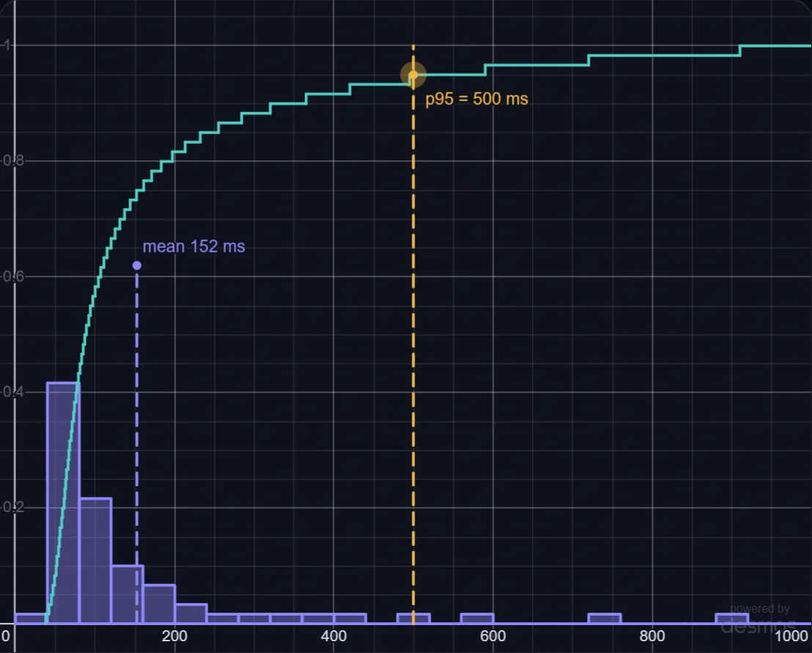Click the x-axis label 400
The image size is (812, 653).
tap(334, 636)
